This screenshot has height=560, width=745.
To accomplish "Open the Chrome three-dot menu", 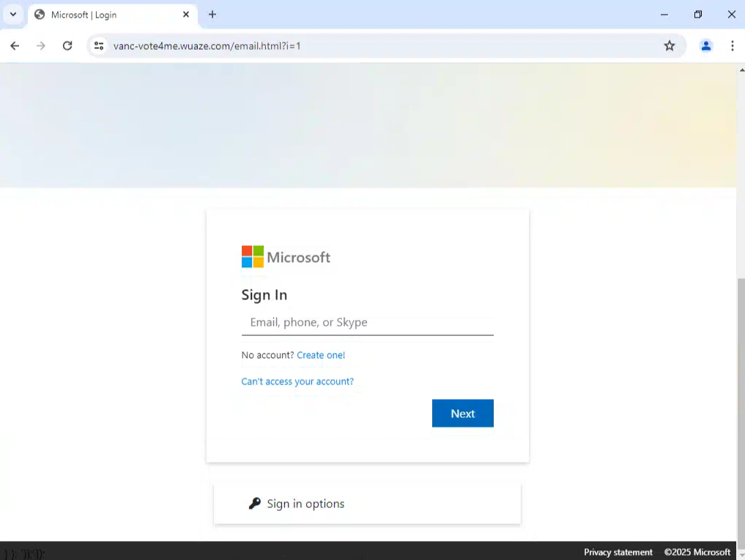I will point(732,45).
